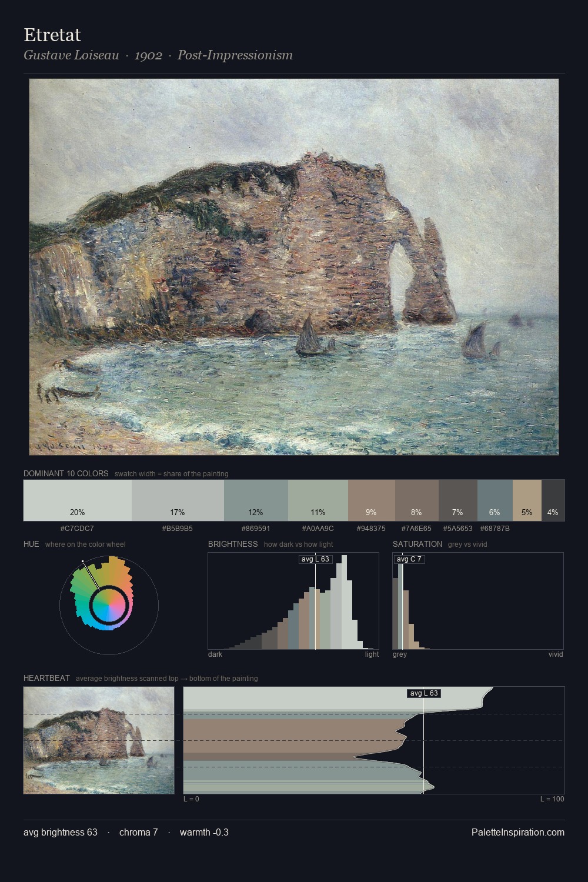This screenshot has width=588, height=882.
Task: Choose the 6% swatch #68787B
Action: tap(495, 500)
